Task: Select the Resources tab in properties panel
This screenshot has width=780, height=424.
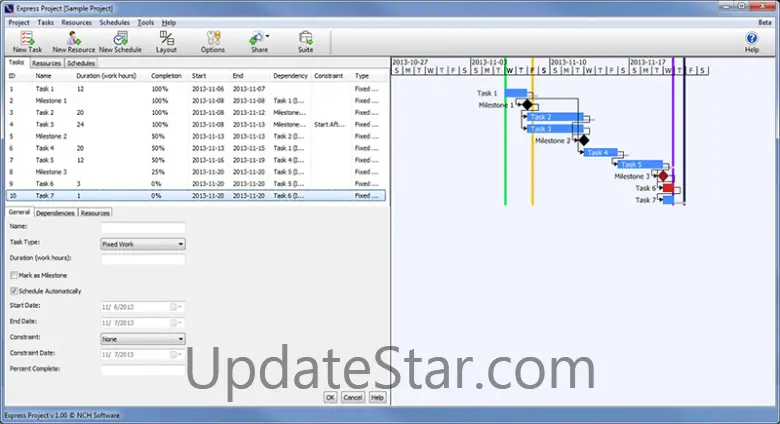Action: [95, 212]
